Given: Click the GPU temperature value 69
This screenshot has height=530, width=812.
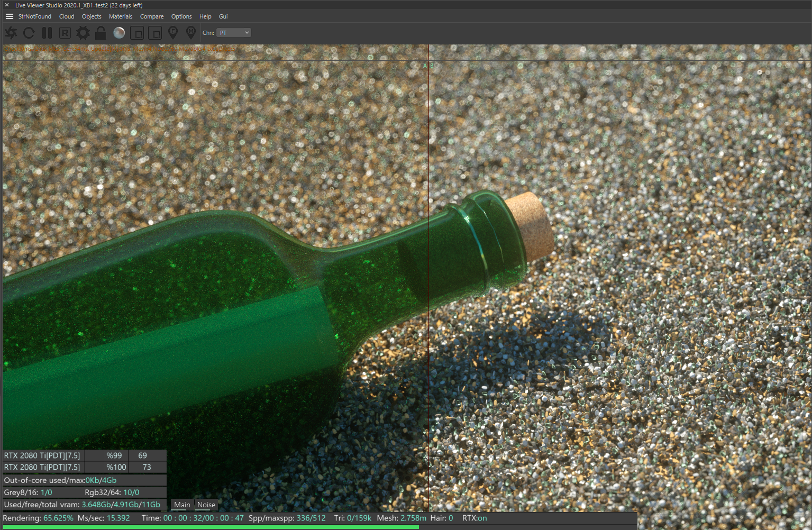Looking at the screenshot, I should 142,455.
